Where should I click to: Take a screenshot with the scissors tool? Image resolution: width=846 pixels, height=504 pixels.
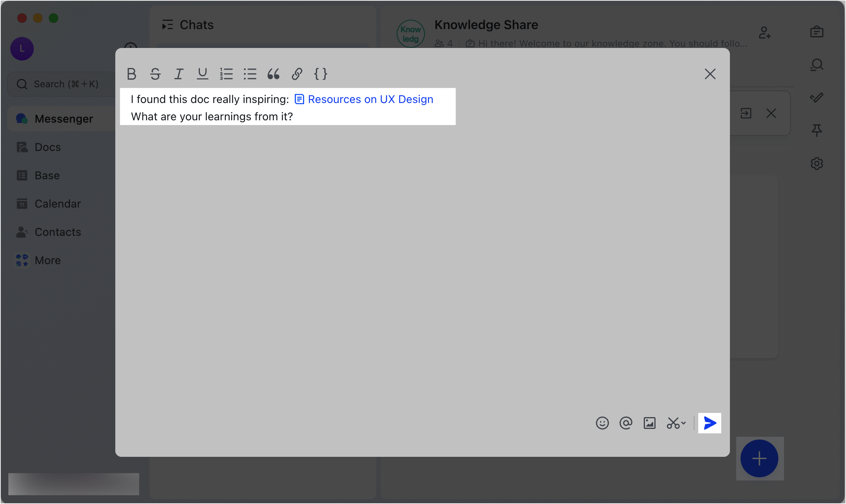tap(673, 423)
